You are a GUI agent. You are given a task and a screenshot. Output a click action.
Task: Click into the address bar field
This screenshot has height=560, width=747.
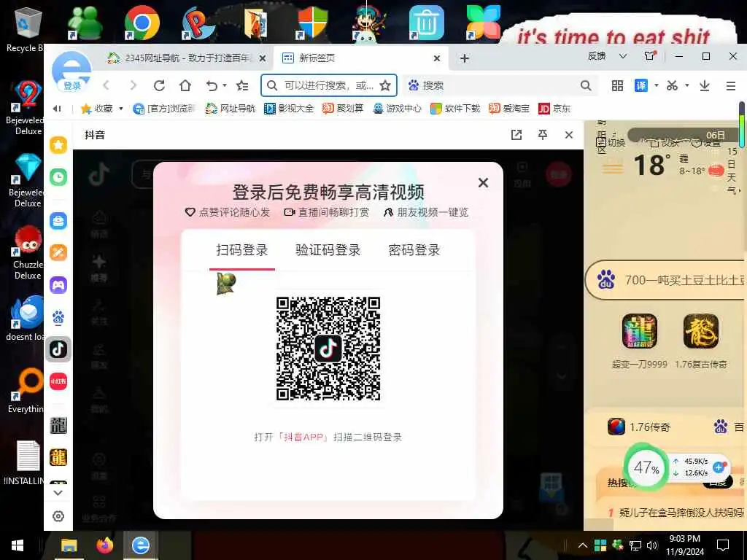(328, 85)
